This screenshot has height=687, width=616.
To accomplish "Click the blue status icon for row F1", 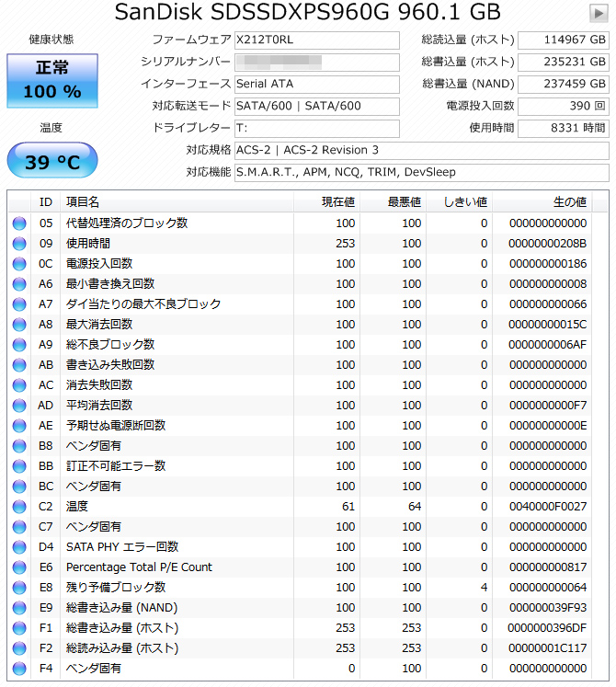I will tap(19, 628).
